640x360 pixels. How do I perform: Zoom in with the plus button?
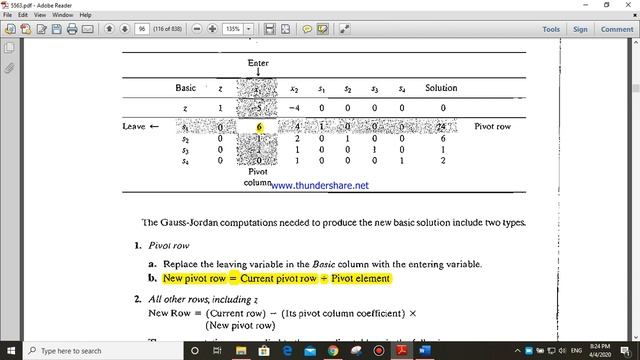212,29
